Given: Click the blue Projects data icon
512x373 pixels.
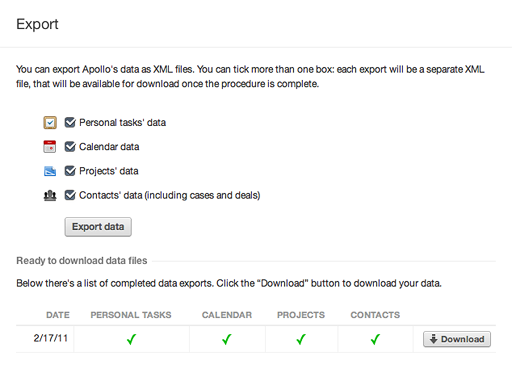Looking at the screenshot, I should point(50,171).
